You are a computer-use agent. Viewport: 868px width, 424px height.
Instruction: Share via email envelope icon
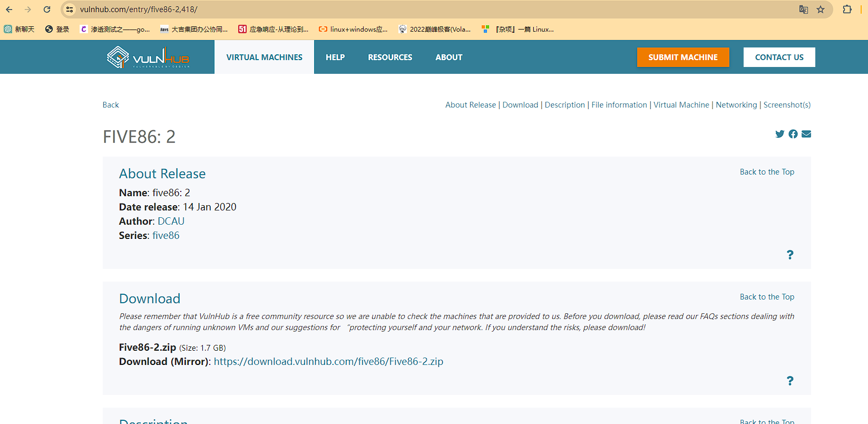806,134
